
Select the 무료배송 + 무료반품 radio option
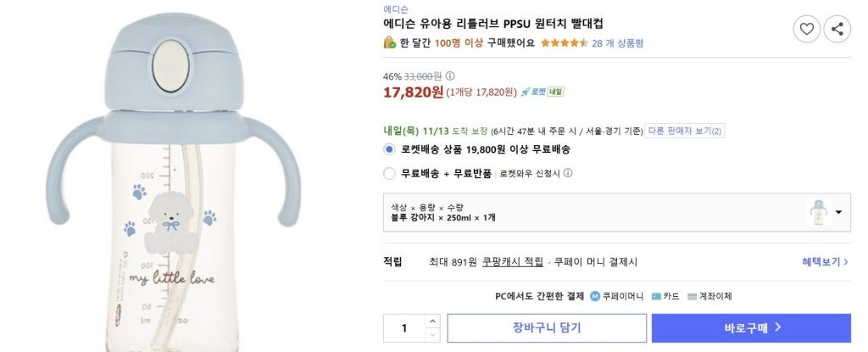tap(389, 173)
